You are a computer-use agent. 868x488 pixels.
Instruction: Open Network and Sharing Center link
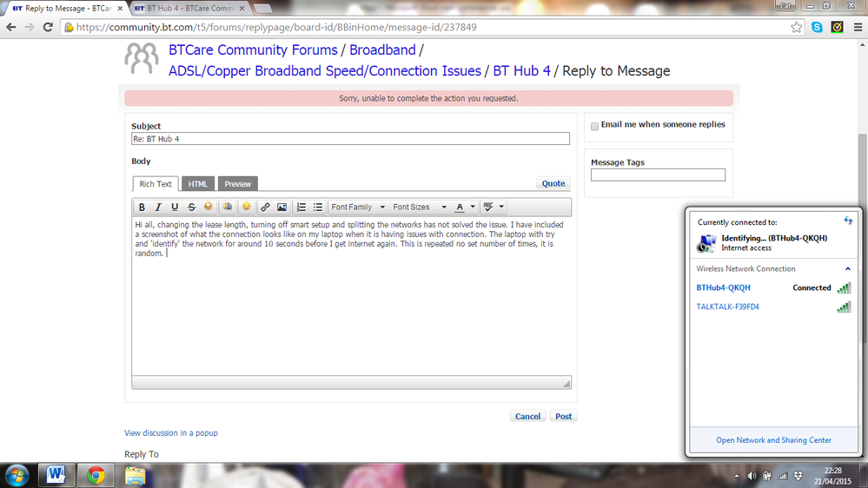coord(773,440)
